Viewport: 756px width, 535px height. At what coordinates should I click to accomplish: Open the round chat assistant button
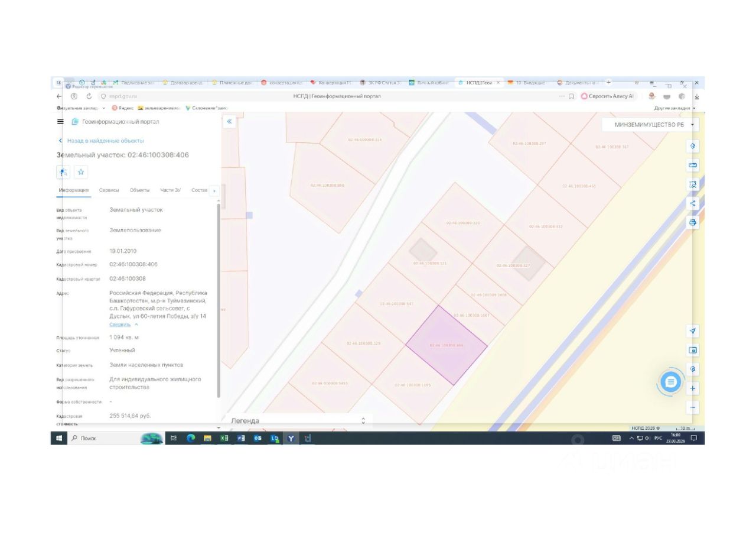[670, 382]
